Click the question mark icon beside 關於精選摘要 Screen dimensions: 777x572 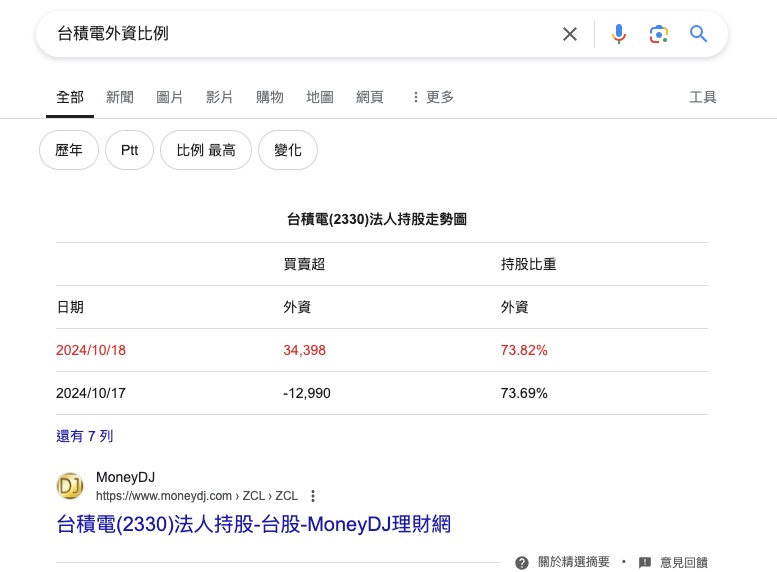pyautogui.click(x=522, y=563)
